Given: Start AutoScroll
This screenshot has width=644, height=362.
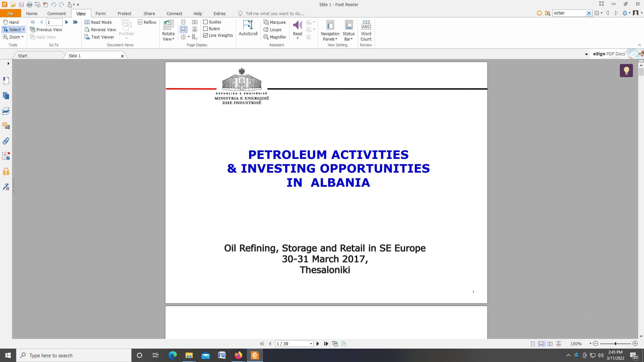Looking at the screenshot, I should 248,28.
